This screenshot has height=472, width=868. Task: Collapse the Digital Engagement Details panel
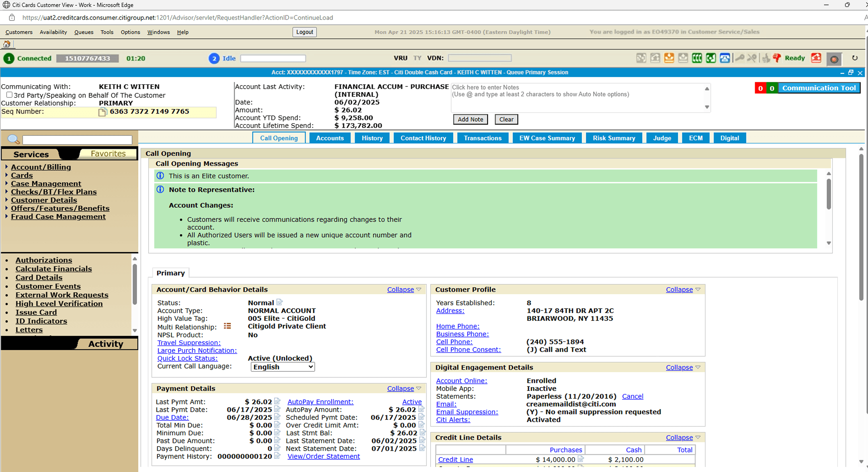click(x=683, y=368)
